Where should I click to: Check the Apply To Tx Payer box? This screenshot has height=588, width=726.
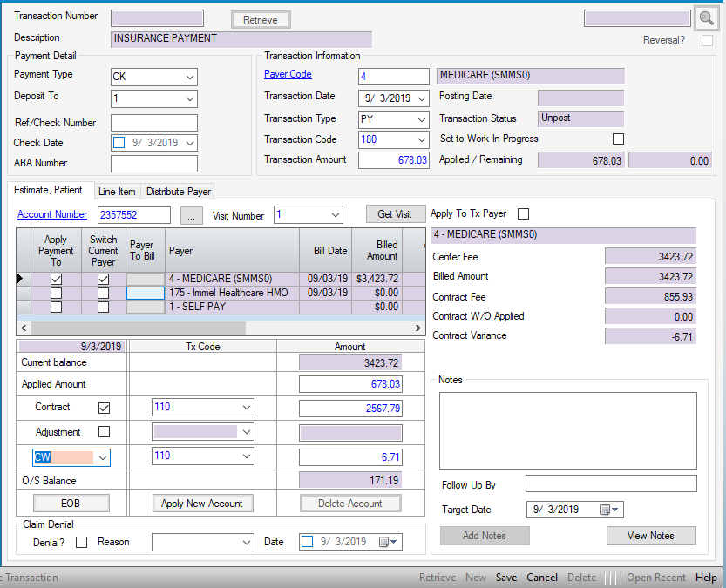coord(524,214)
